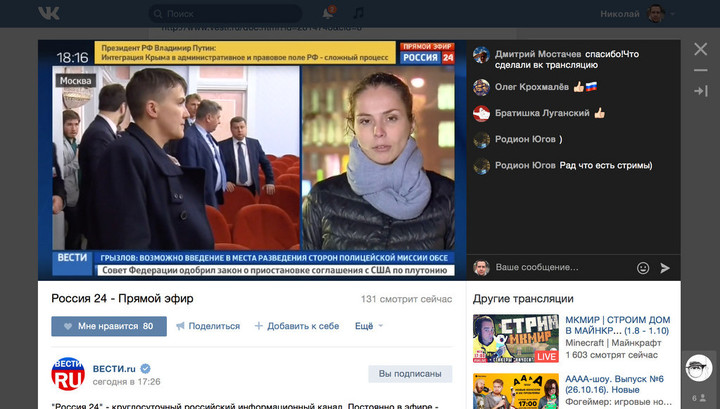Click the chat name in row 'Родион Югов )'
This screenshot has height=409, width=720.
click(525, 139)
